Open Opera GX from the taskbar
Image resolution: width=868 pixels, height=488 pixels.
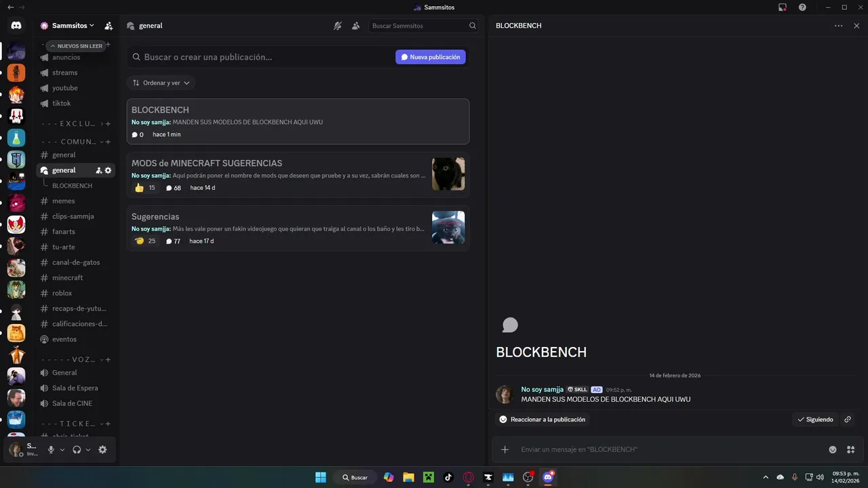(468, 477)
